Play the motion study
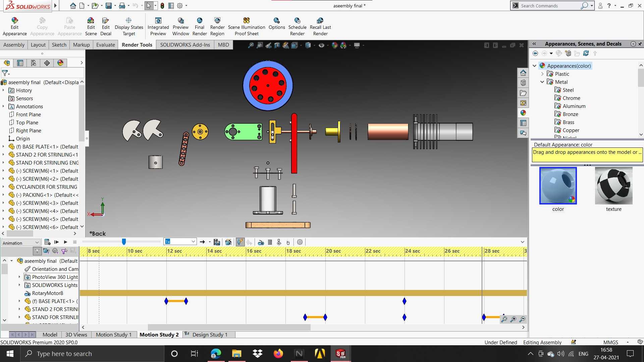 65,242
